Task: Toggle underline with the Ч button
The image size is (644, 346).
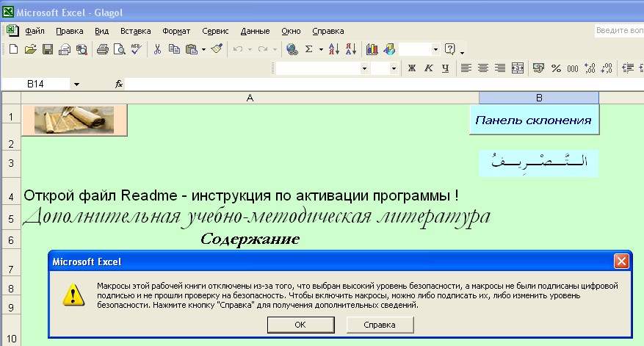Action: coord(445,68)
